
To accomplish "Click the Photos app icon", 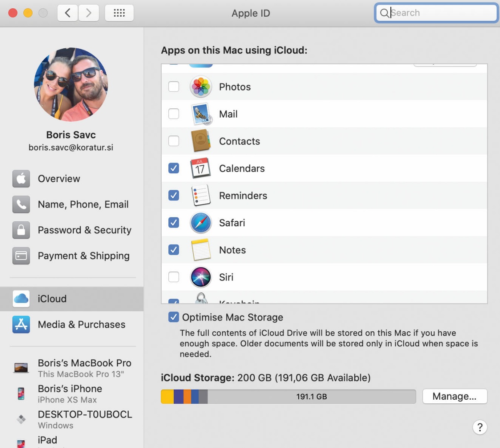I will click(201, 87).
